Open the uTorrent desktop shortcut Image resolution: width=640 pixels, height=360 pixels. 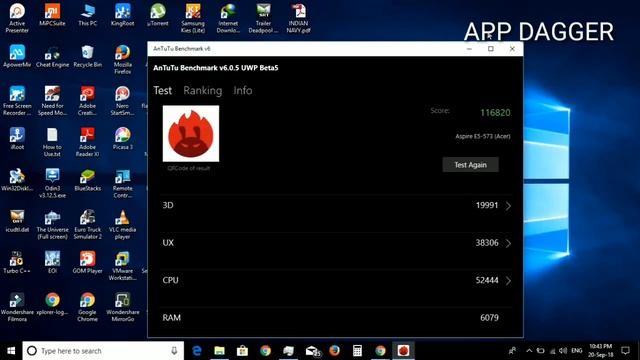pyautogui.click(x=158, y=15)
